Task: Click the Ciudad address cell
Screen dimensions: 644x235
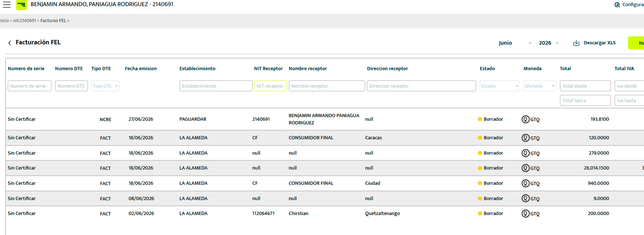Action: (373, 183)
